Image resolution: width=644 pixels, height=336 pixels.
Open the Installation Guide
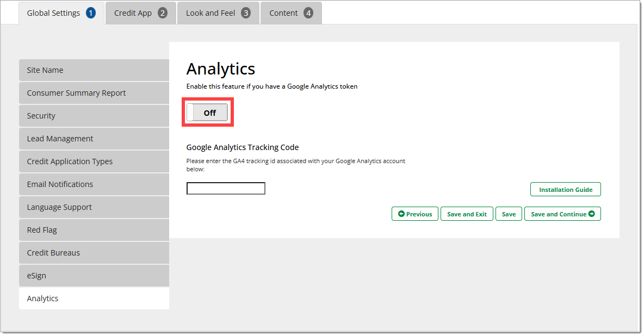[x=565, y=190]
